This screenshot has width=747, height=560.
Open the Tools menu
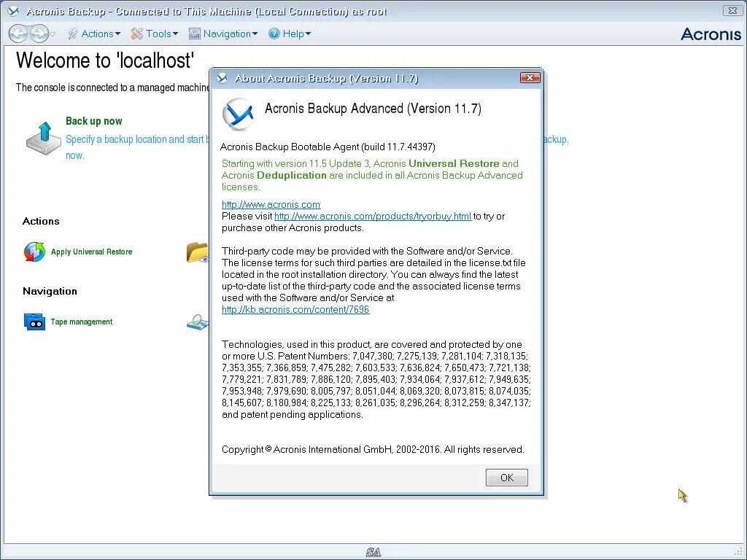[161, 34]
